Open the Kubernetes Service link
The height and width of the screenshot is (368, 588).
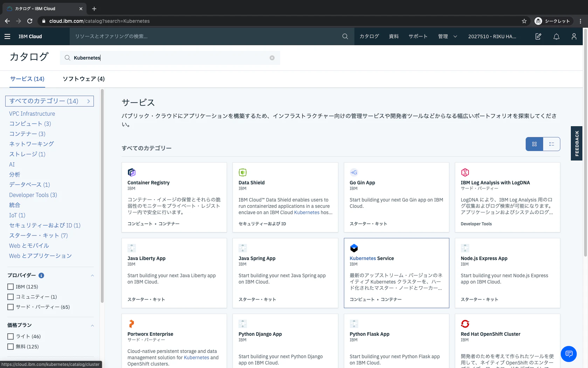click(x=371, y=258)
